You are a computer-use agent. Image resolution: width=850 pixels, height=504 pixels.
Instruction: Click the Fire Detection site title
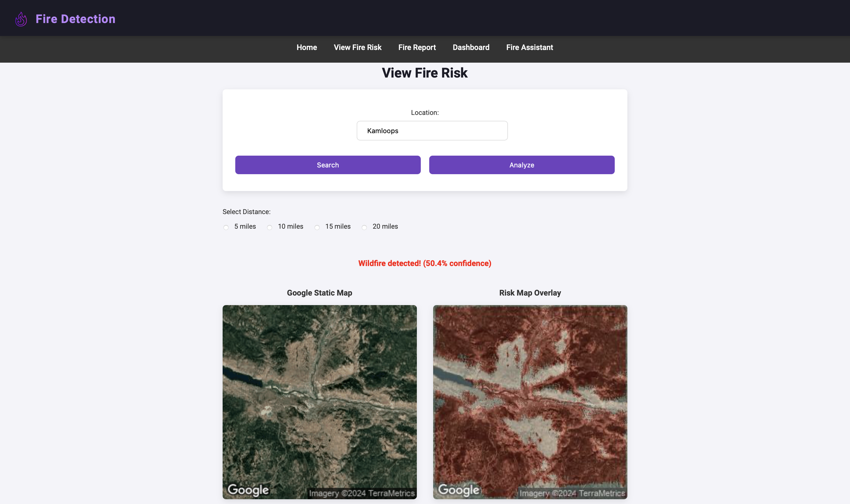click(75, 19)
